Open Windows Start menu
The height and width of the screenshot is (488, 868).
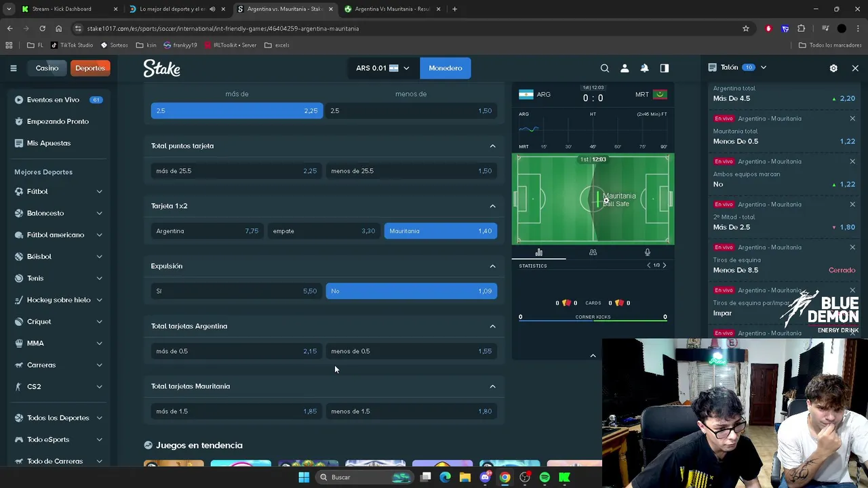(304, 477)
